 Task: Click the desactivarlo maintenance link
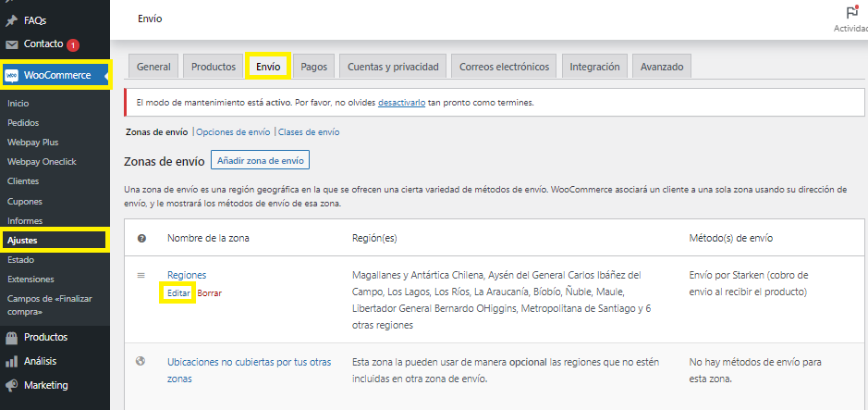401,103
